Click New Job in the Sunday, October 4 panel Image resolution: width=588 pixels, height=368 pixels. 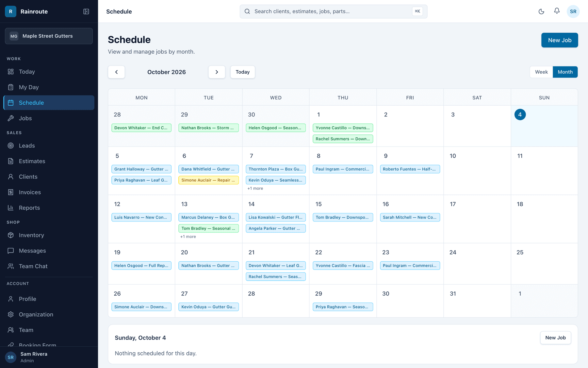pyautogui.click(x=555, y=338)
